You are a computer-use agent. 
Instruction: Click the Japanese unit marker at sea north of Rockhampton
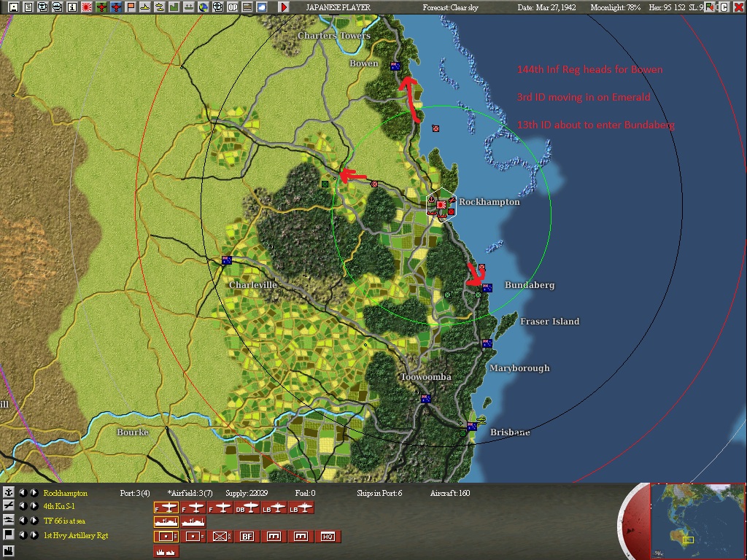click(436, 128)
